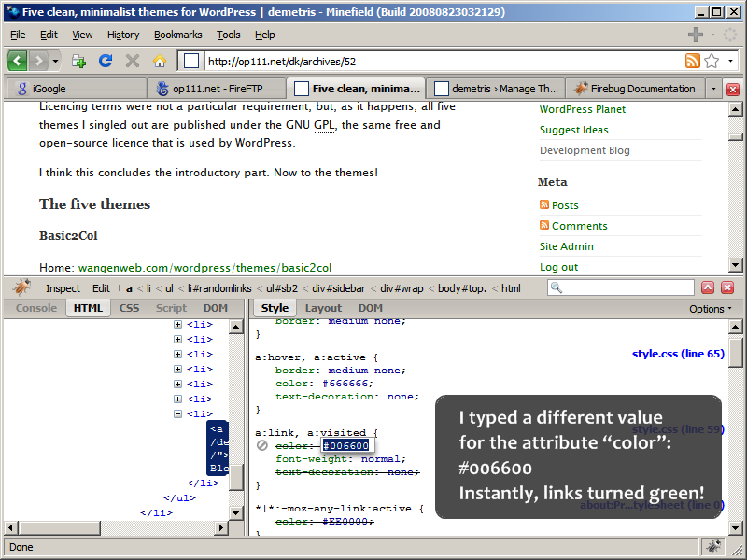Viewport: 747px width, 560px height.
Task: Expand the third <li> node in HTML tree
Action: [177, 354]
